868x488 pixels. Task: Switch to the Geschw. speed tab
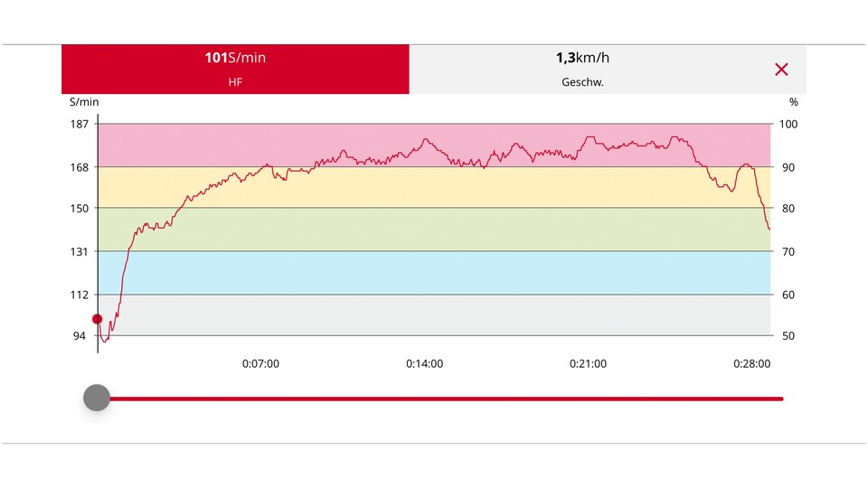coord(581,69)
